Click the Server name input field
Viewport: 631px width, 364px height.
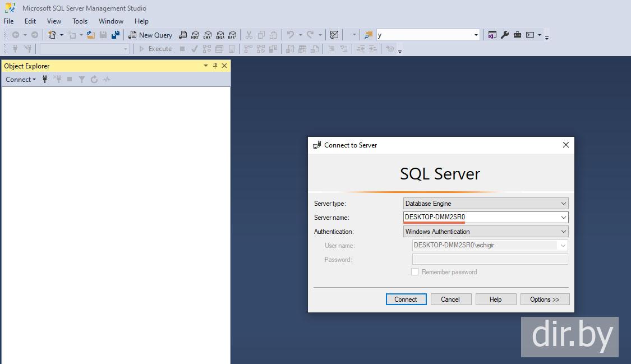[x=480, y=218]
